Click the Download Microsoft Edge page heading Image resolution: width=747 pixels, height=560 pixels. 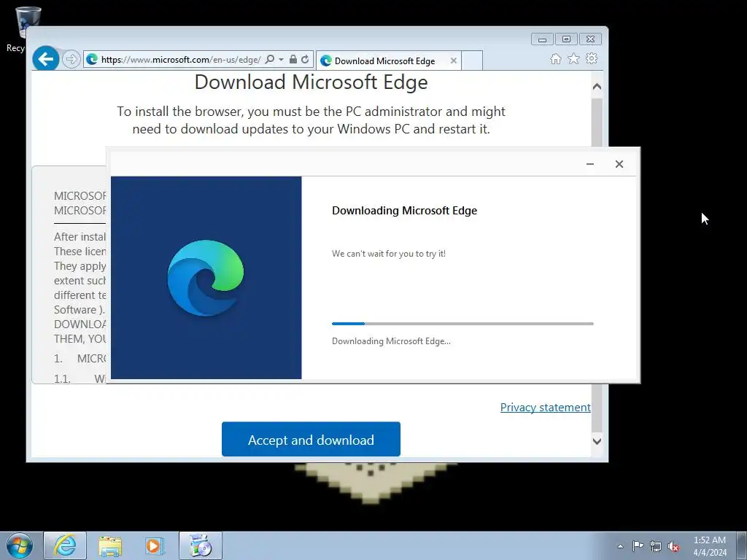(x=311, y=82)
